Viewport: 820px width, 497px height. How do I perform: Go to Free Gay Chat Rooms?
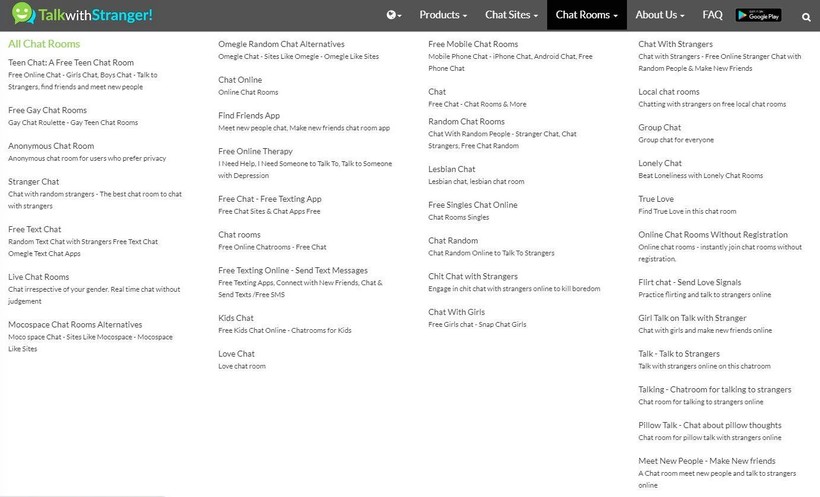(47, 110)
